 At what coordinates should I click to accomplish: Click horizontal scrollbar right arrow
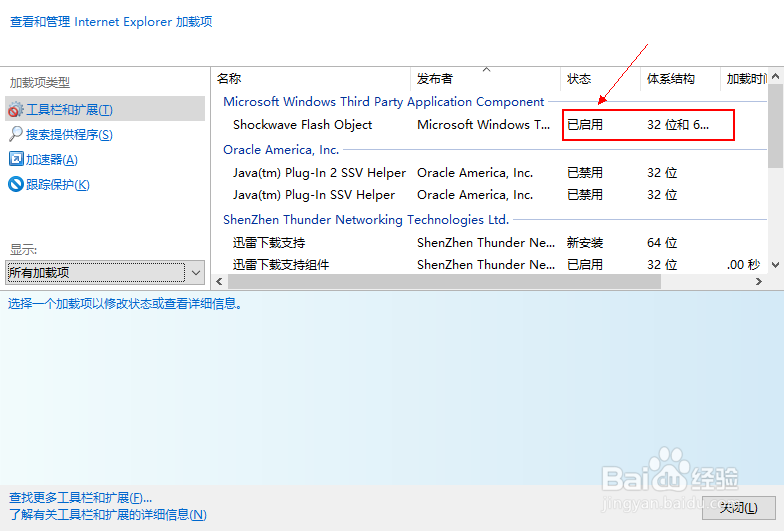tap(758, 282)
